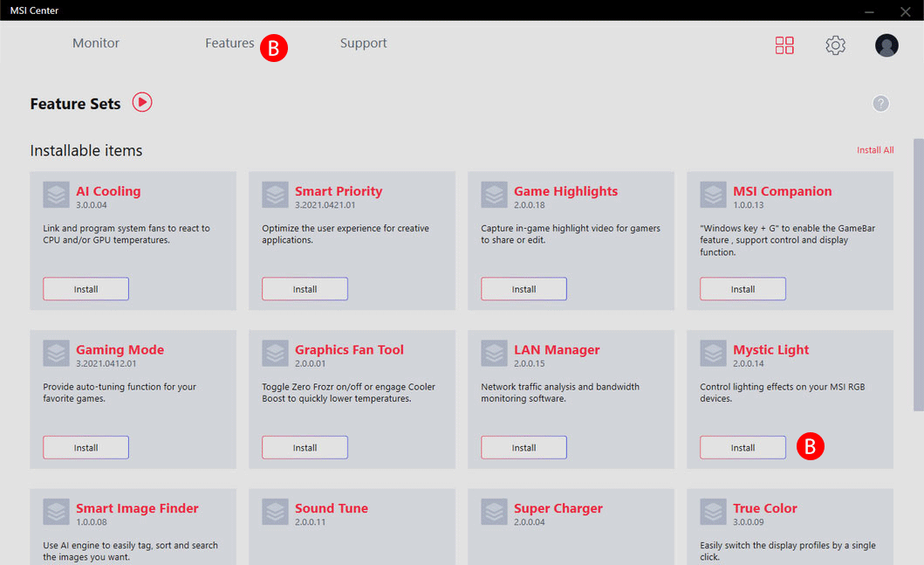The width and height of the screenshot is (924, 565).
Task: Click the Sound Tune stack icon
Action: 275,512
